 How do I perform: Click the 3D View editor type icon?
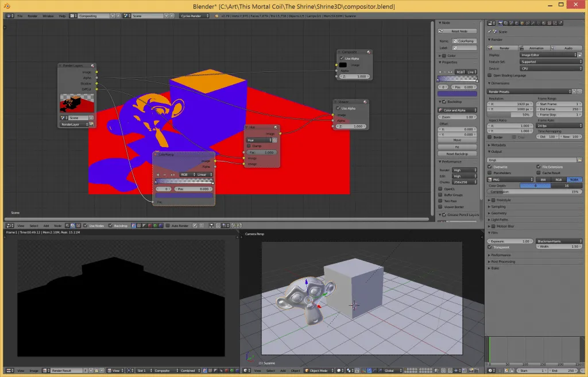[247, 371]
